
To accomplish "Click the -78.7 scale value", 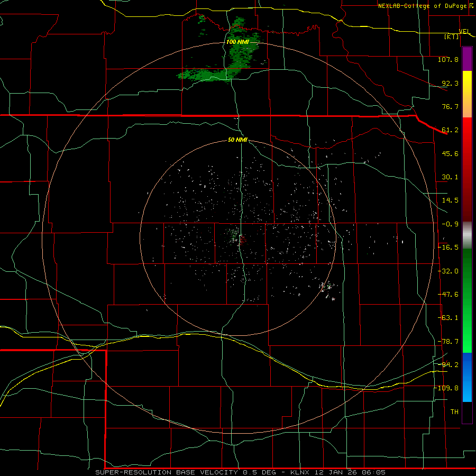I will (448, 342).
